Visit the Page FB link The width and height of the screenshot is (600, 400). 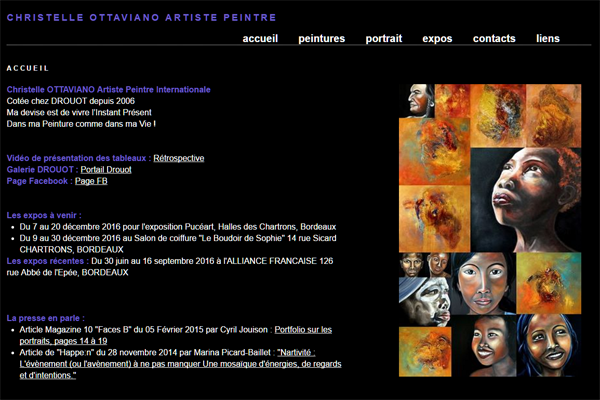pyautogui.click(x=91, y=181)
